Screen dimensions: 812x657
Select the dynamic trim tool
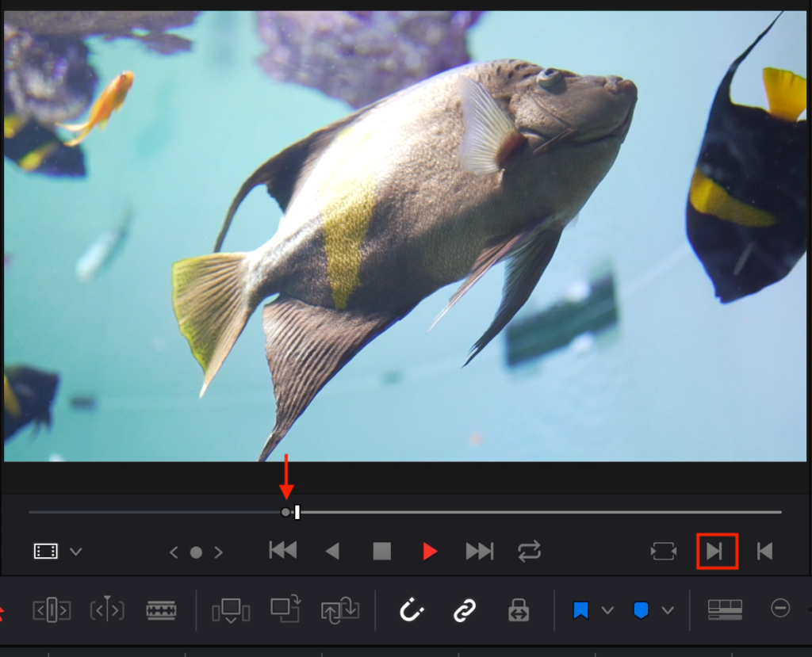[x=106, y=610]
